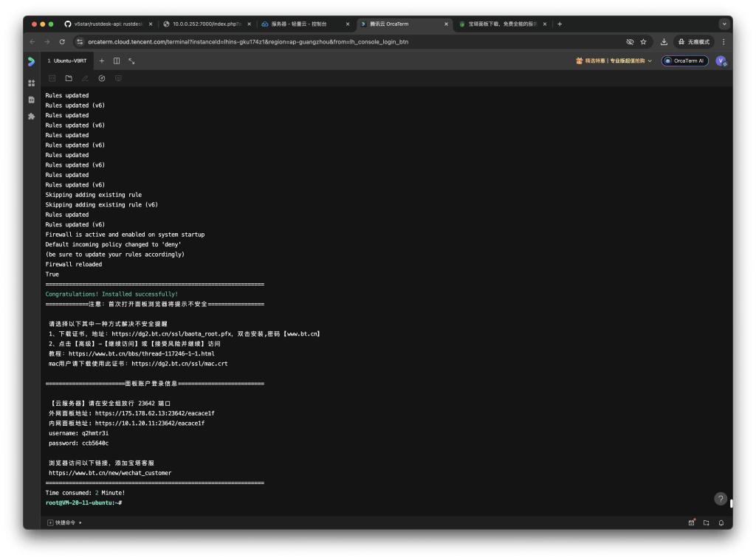
Task: Click the split-screen terminal icon
Action: coord(117,61)
